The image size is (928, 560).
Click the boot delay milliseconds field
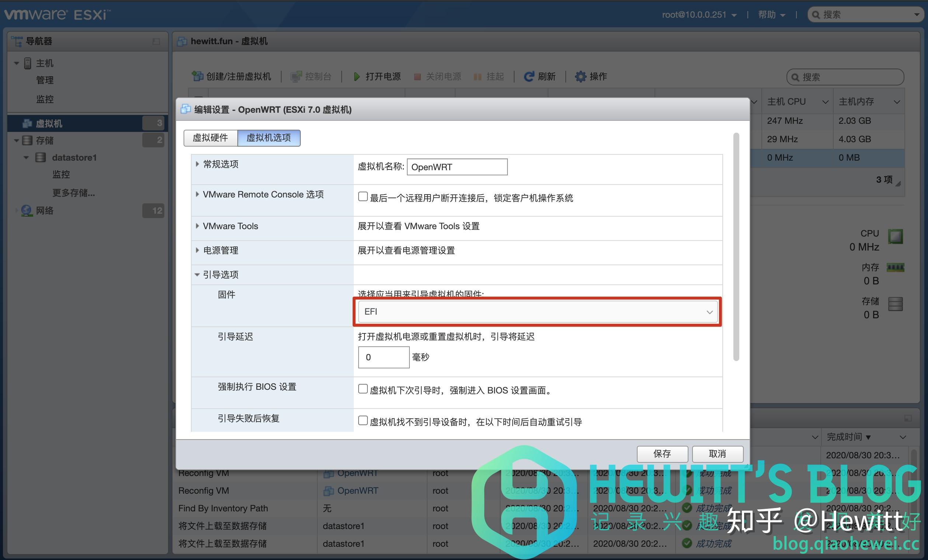(x=383, y=357)
